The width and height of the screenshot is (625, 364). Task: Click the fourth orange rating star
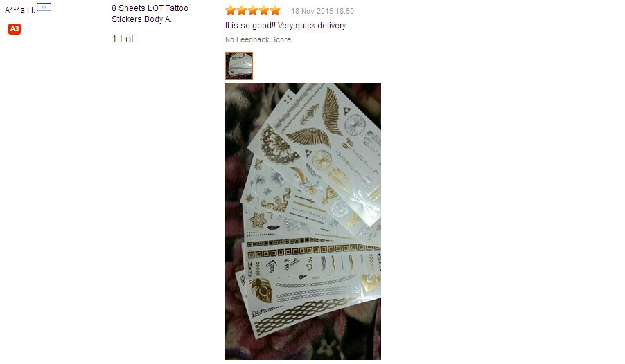pos(264,10)
